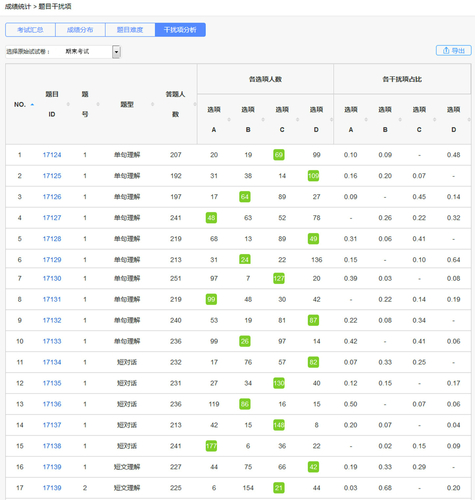The height and width of the screenshot is (500, 475).
Task: Open question ID 17135 link
Action: coord(52,383)
